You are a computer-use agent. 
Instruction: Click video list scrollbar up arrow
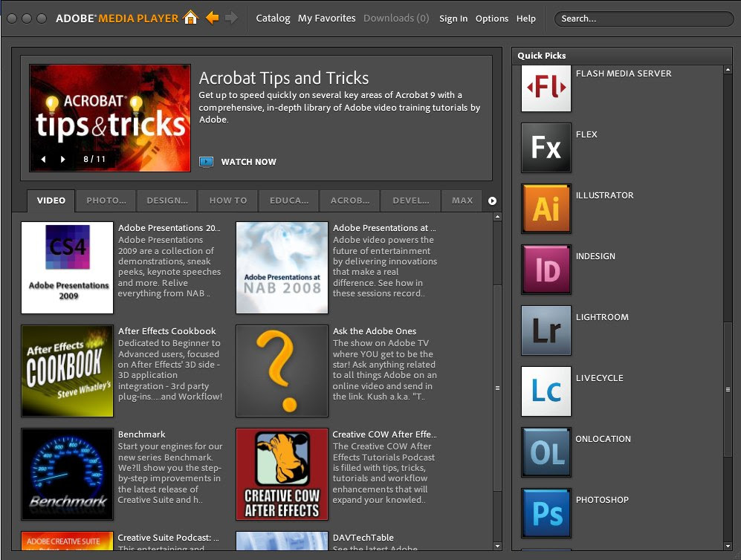(497, 217)
